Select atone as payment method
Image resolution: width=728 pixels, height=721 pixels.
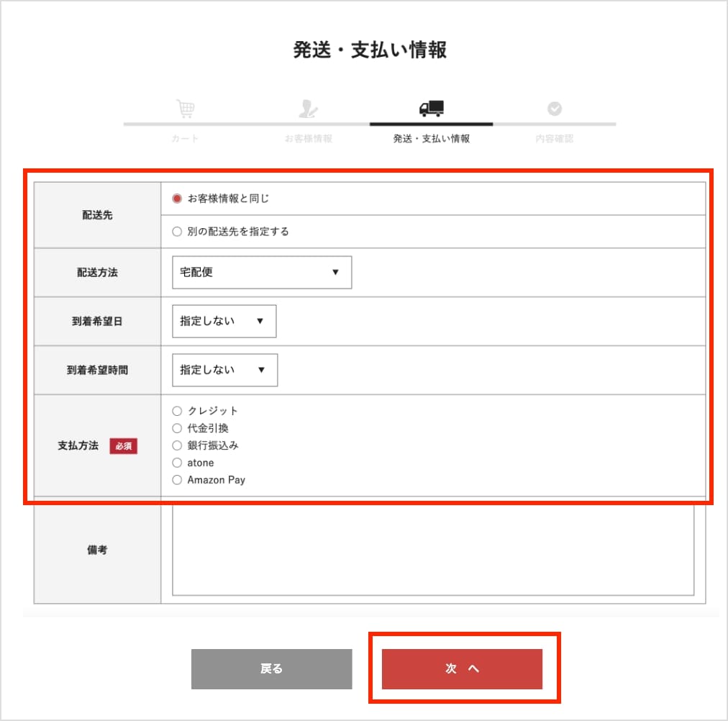(x=177, y=463)
